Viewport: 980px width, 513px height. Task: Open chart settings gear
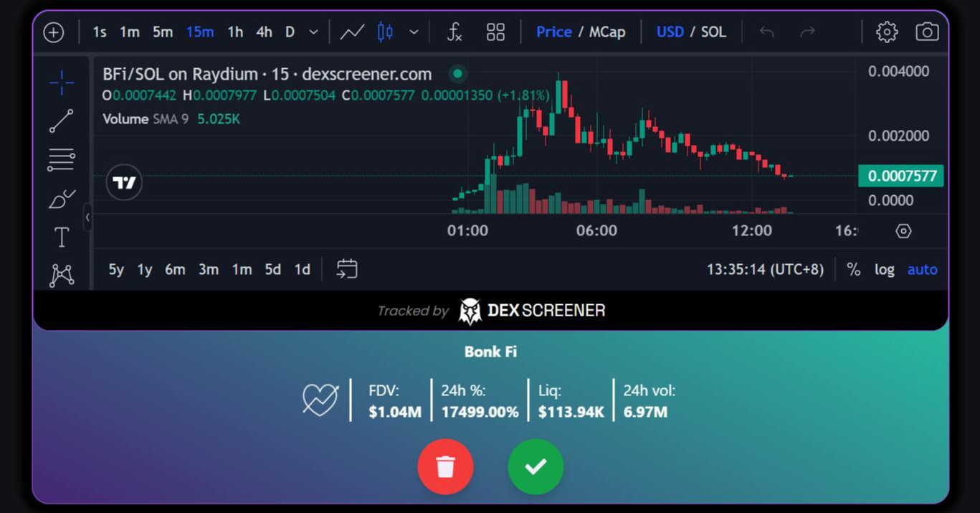coord(887,32)
